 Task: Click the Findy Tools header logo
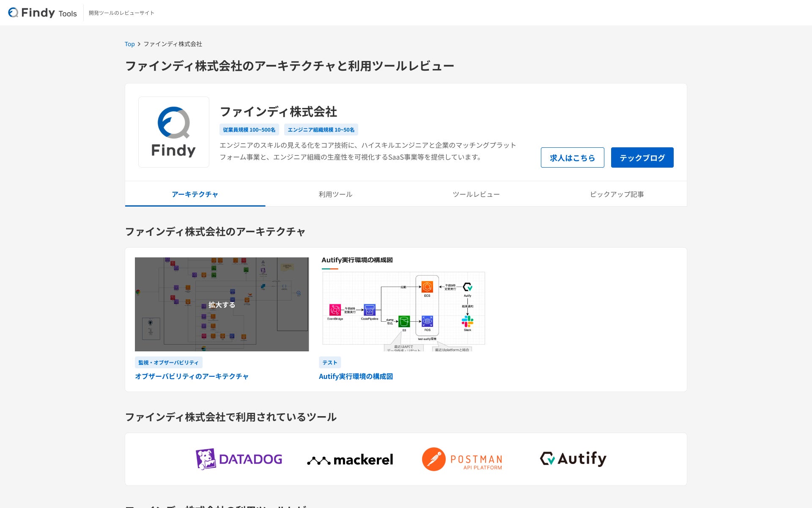42,13
